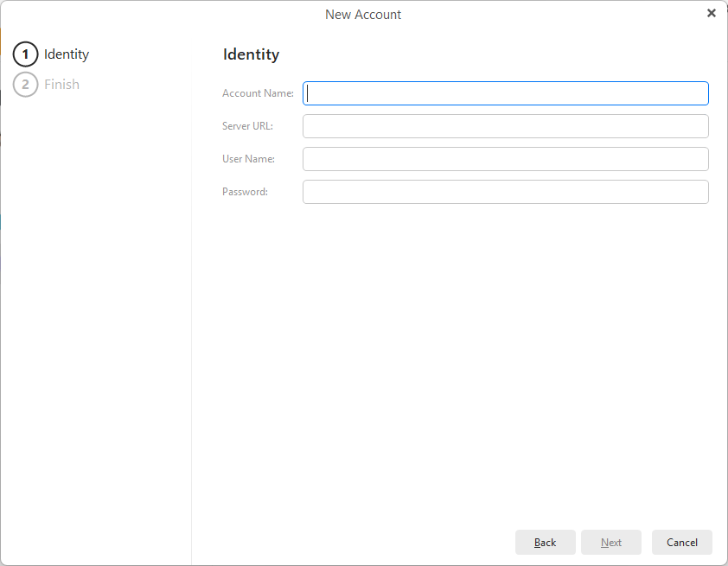Cancel the new account wizard
This screenshot has height=566, width=728.
point(681,543)
